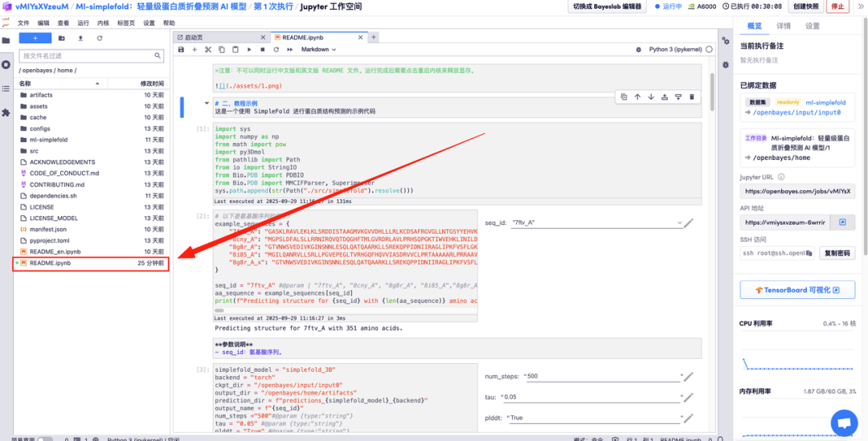Expand the seq_id dropdown
868x441 pixels.
(679, 223)
